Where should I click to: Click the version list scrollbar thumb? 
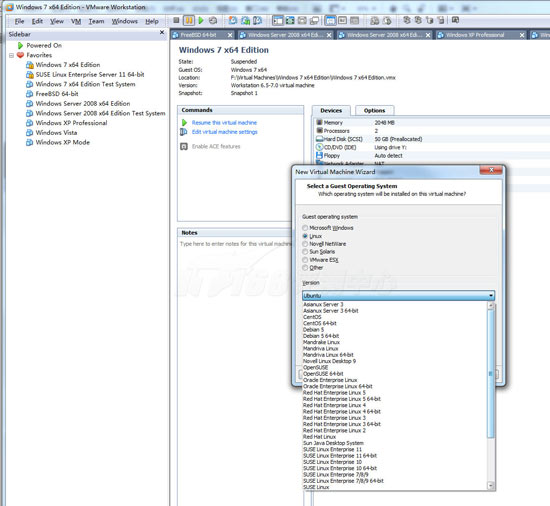pyautogui.click(x=491, y=374)
